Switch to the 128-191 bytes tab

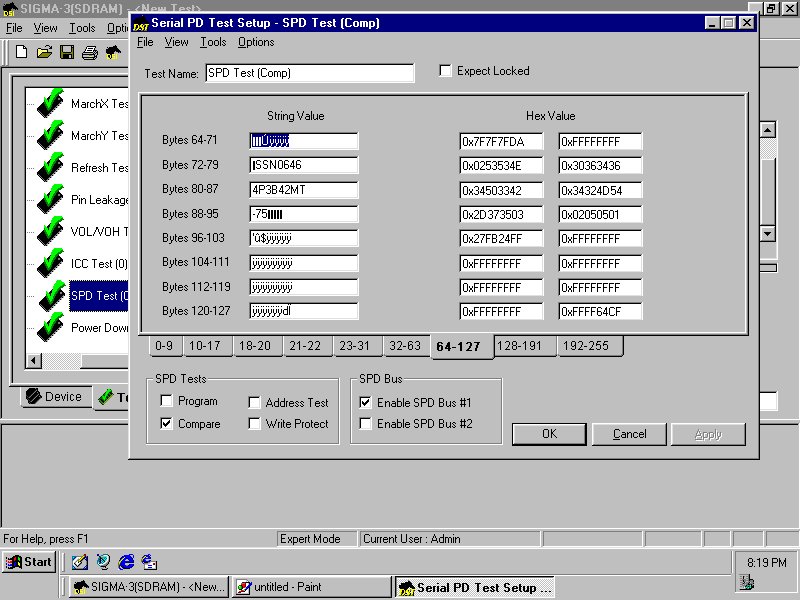point(524,346)
